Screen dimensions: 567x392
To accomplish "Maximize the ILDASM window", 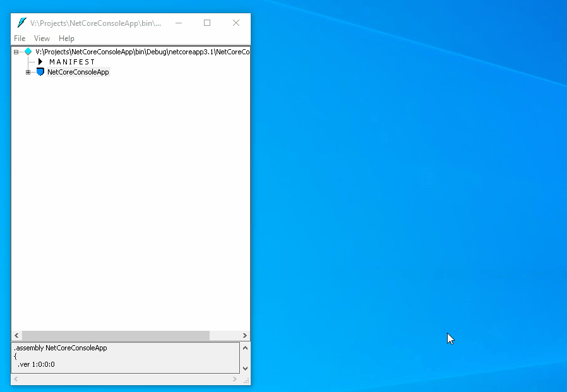I will (207, 23).
